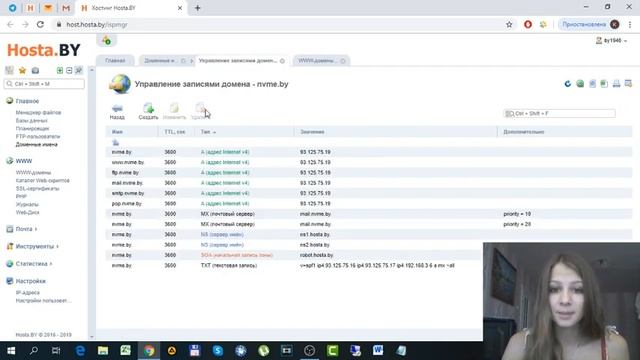
Task: Open the Chrome three-dot menu
Action: click(x=630, y=24)
